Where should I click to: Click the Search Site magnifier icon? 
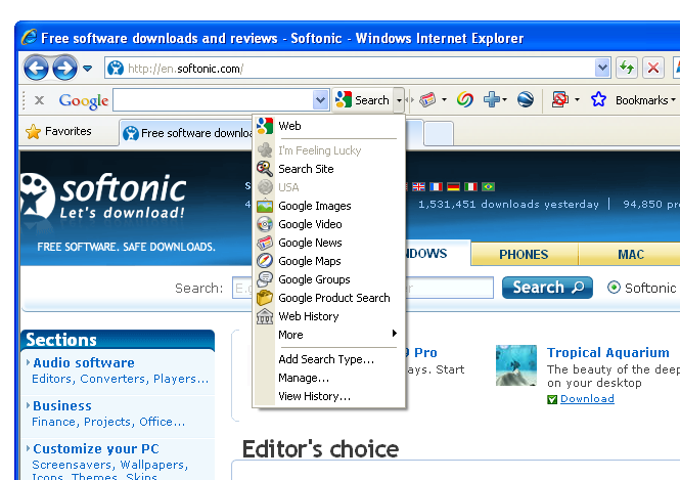(265, 169)
